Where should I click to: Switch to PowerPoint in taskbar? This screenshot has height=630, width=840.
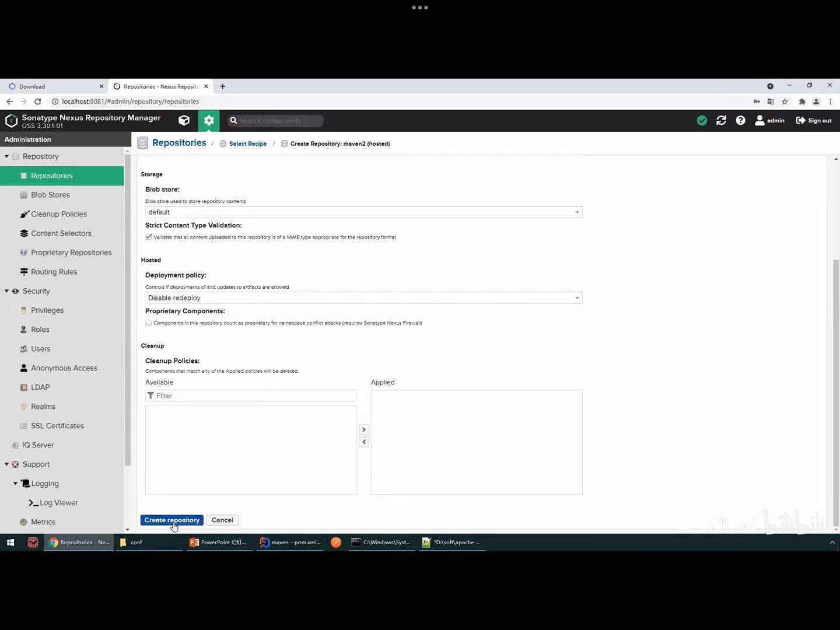click(x=219, y=542)
